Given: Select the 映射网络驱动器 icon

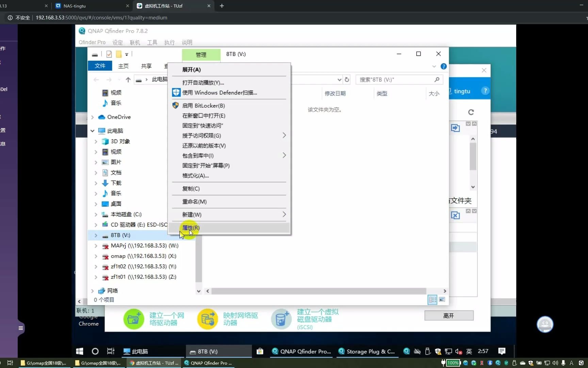Looking at the screenshot, I should tap(208, 319).
